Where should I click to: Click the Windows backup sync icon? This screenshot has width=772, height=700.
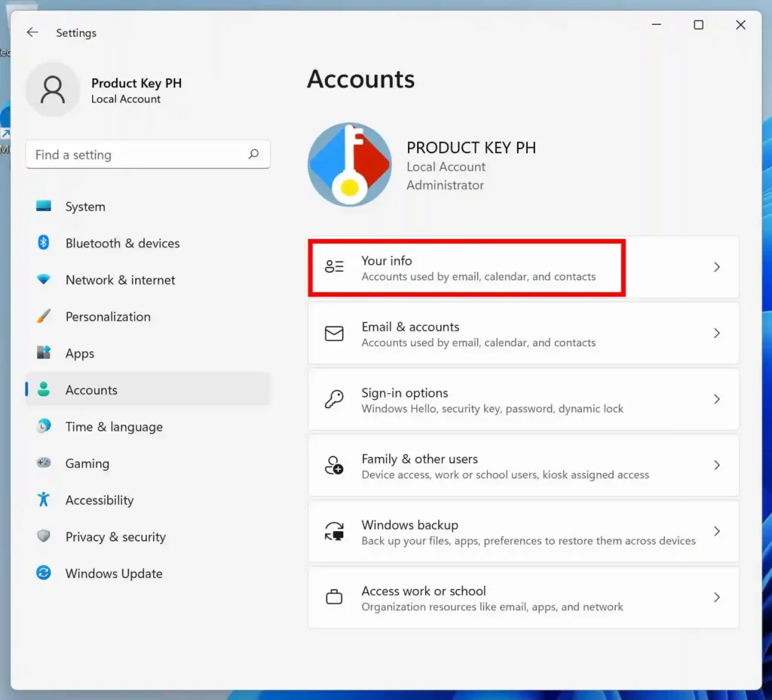334,531
